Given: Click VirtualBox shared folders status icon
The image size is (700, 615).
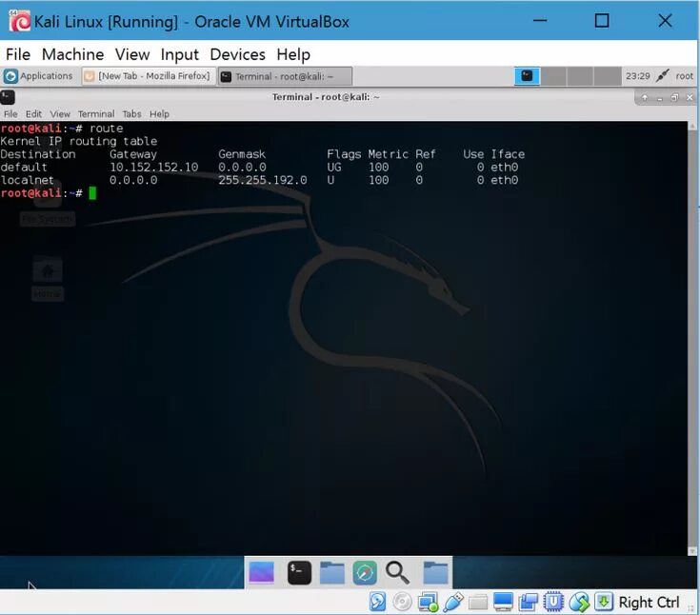Looking at the screenshot, I should pos(478,603).
